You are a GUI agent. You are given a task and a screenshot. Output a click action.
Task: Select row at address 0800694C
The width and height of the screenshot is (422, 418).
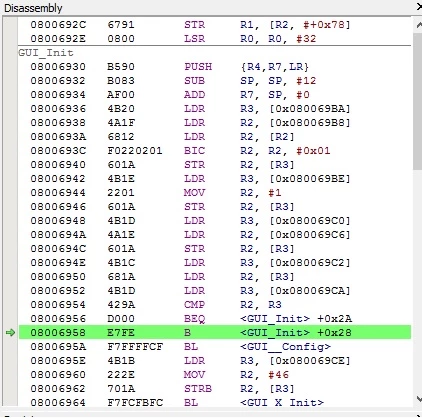(x=215, y=249)
